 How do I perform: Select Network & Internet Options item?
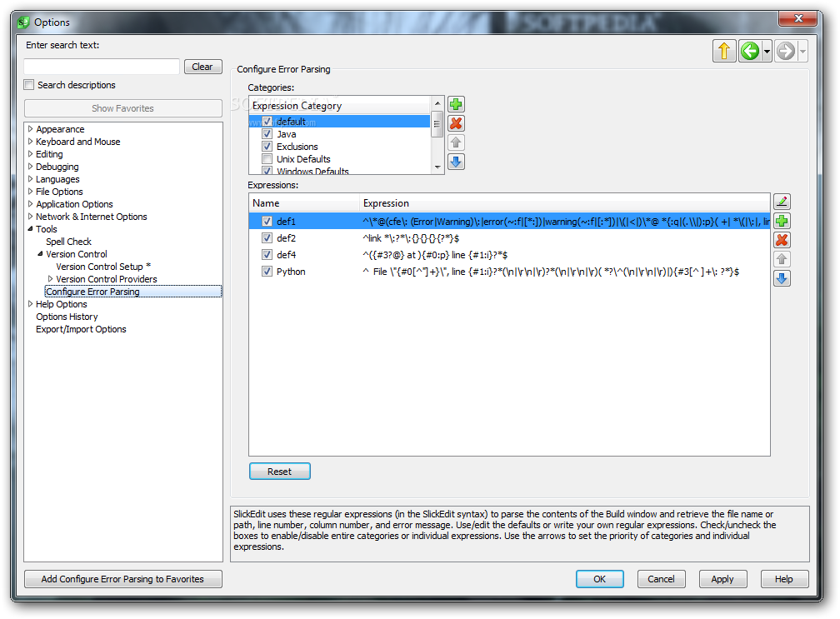[x=91, y=217]
